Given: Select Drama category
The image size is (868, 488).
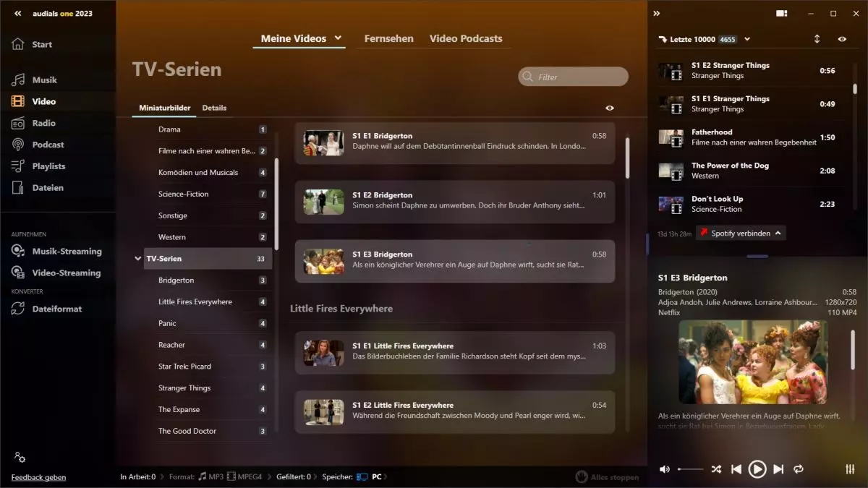Looking at the screenshot, I should tap(209, 129).
